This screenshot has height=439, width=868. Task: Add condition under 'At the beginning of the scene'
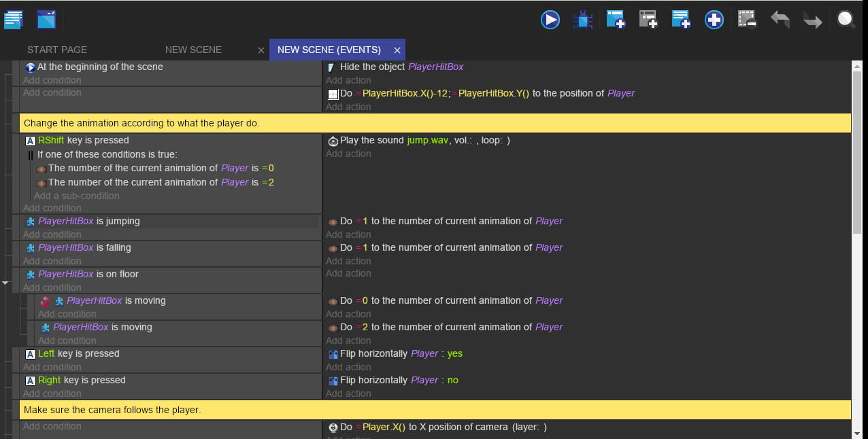pos(52,80)
